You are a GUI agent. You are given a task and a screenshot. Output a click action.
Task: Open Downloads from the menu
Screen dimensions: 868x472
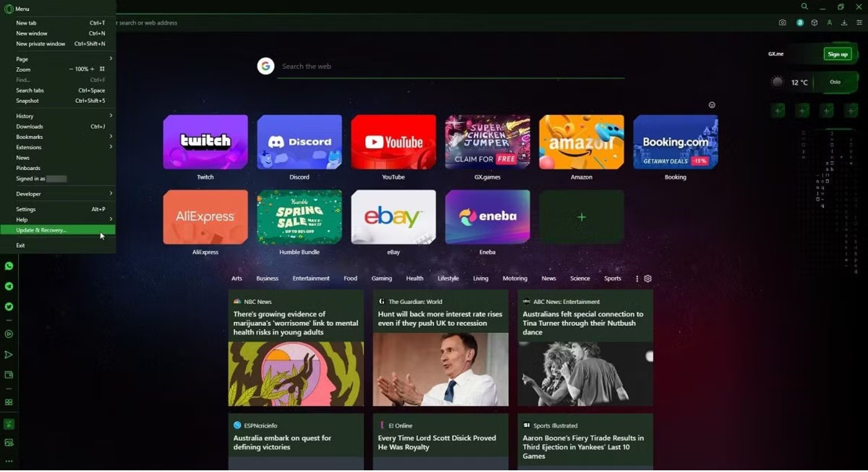pos(58,127)
